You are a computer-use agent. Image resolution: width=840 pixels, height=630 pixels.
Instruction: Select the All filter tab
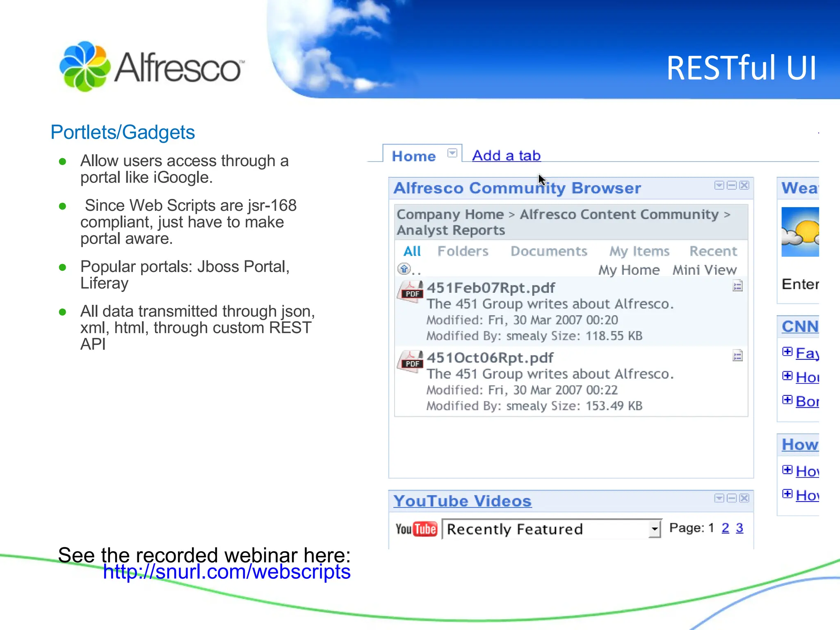412,251
